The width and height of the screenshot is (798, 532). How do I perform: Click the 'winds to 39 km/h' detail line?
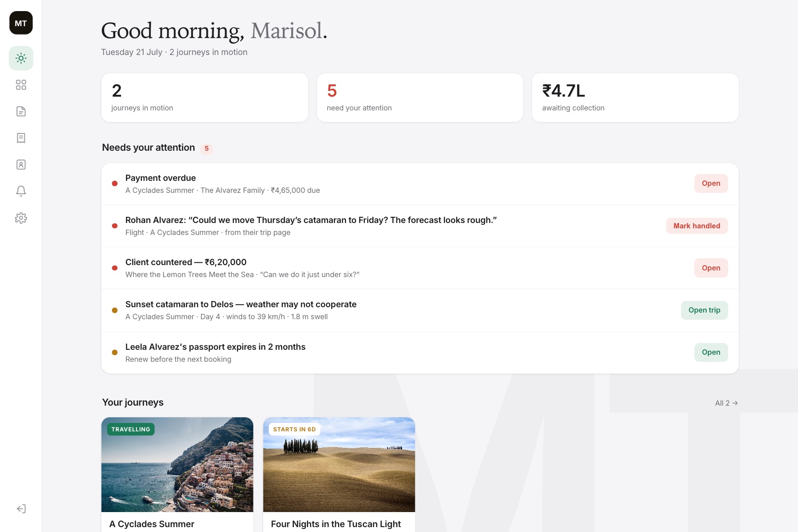pyautogui.click(x=227, y=317)
